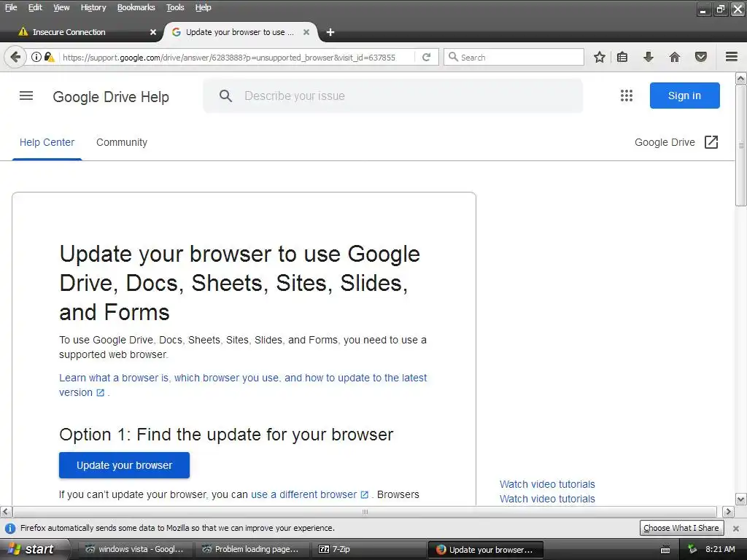This screenshot has height=560, width=747.
Task: Go back with the back arrow button
Action: coord(15,57)
